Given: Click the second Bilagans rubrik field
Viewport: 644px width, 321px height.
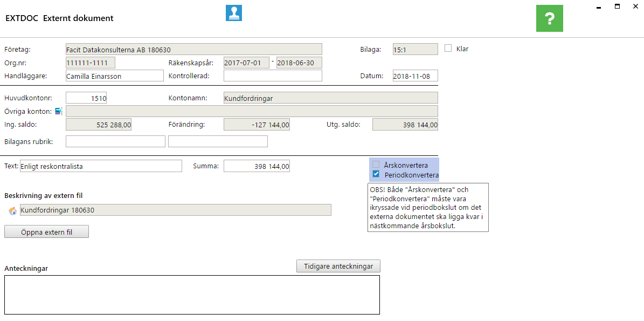Looking at the screenshot, I should click(x=218, y=141).
